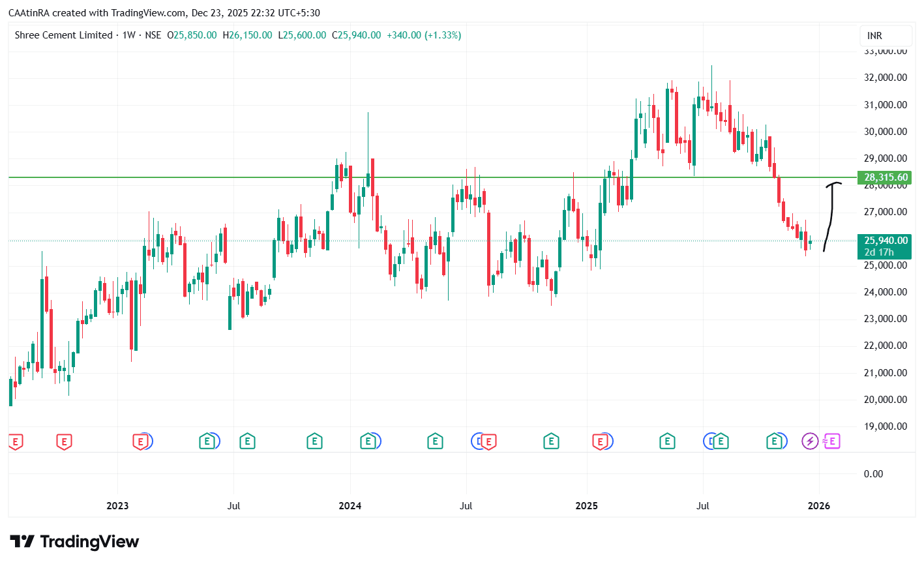The image size is (924, 566).
Task: Click the 0.00 label on the lower axis
Action: pyautogui.click(x=874, y=474)
